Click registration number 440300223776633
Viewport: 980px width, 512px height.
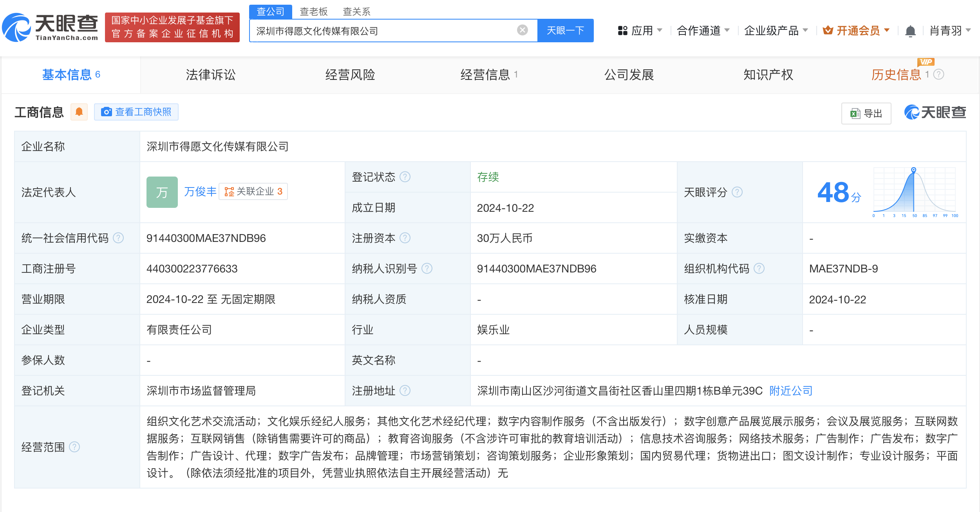tap(192, 269)
